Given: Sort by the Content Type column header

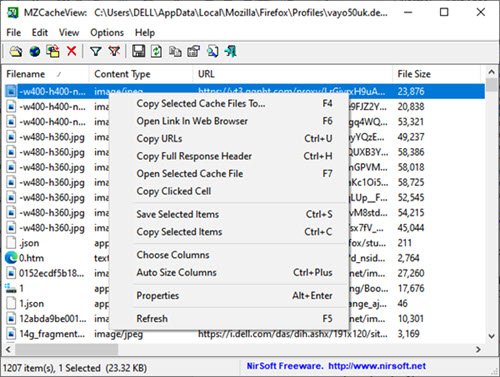Looking at the screenshot, I should pyautogui.click(x=141, y=74).
